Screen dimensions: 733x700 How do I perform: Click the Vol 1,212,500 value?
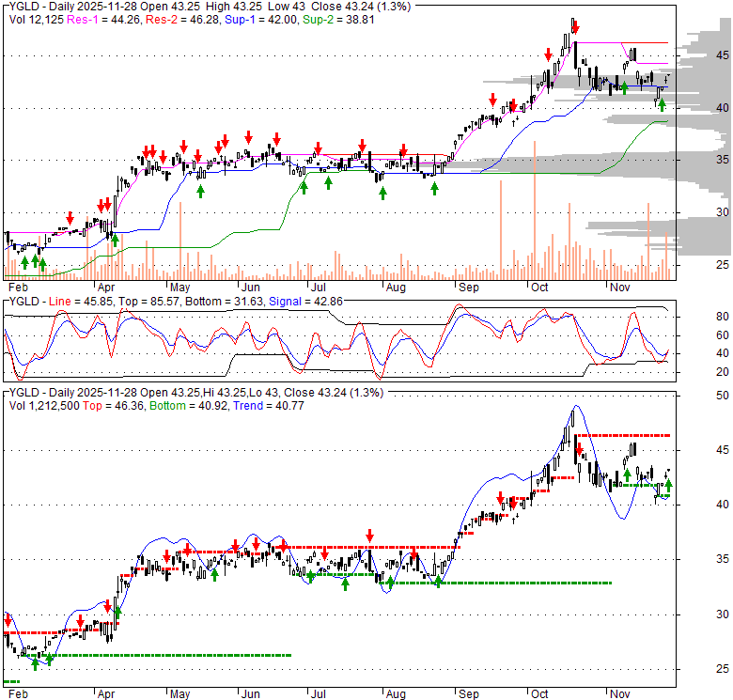[44, 406]
